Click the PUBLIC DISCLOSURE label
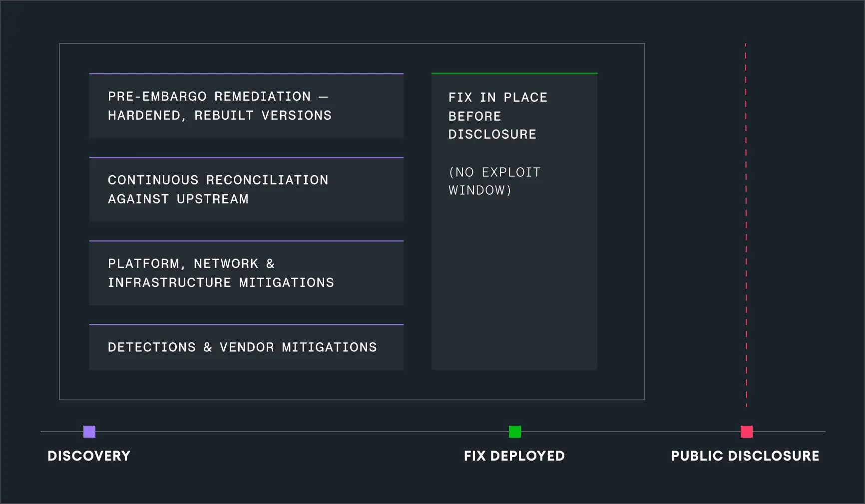The height and width of the screenshot is (504, 865). coord(745,456)
